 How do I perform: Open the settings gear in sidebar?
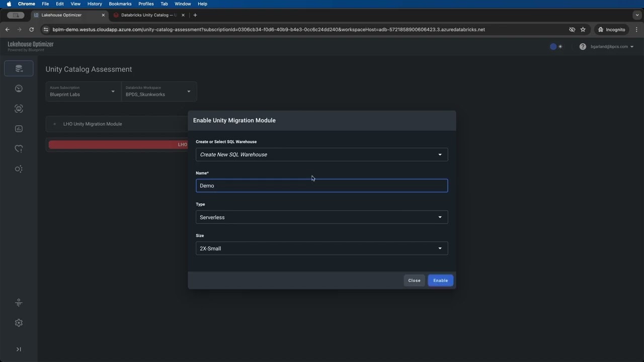tap(19, 323)
